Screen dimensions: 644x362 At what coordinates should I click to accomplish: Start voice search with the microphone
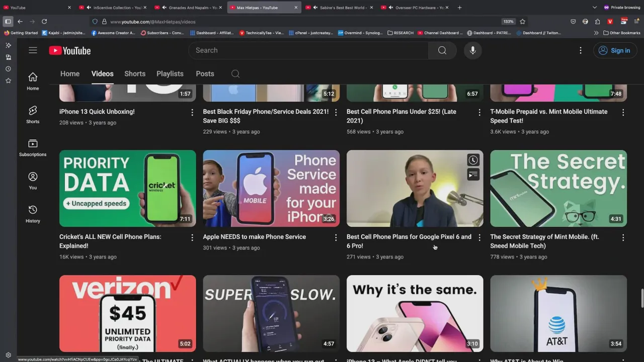point(472,50)
